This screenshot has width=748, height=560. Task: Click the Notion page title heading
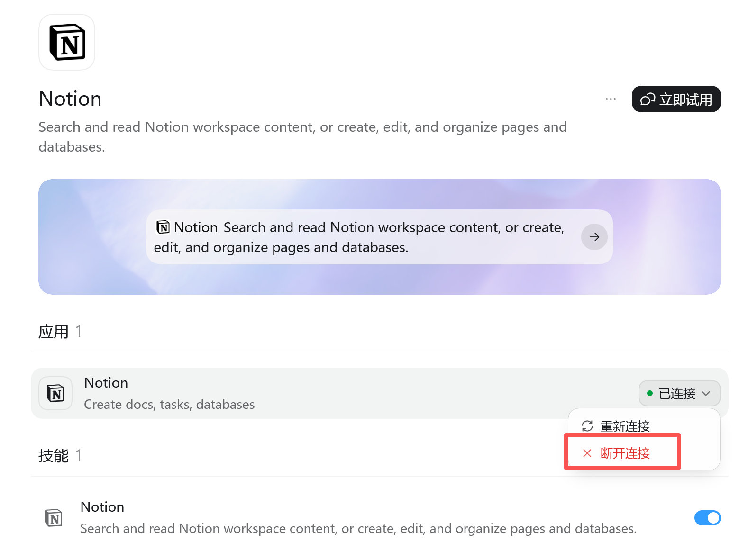pyautogui.click(x=70, y=99)
